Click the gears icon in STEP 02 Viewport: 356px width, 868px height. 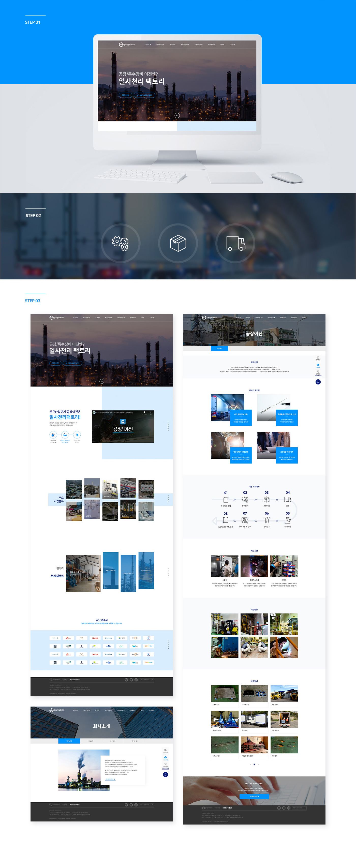click(x=120, y=243)
